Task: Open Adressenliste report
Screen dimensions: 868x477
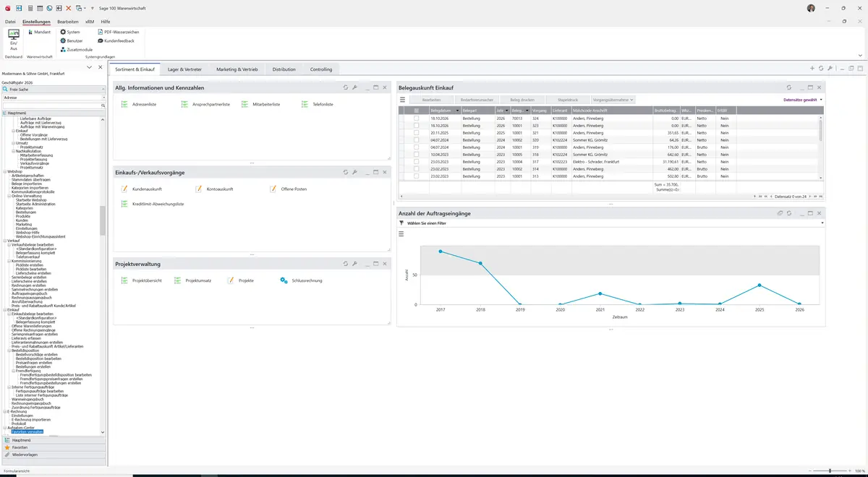Action: pos(139,105)
